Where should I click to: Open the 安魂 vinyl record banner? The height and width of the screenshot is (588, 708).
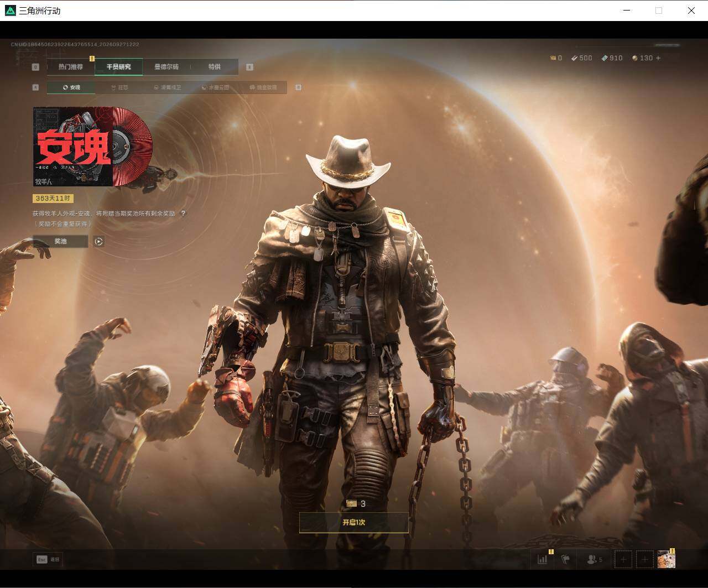pyautogui.click(x=92, y=147)
